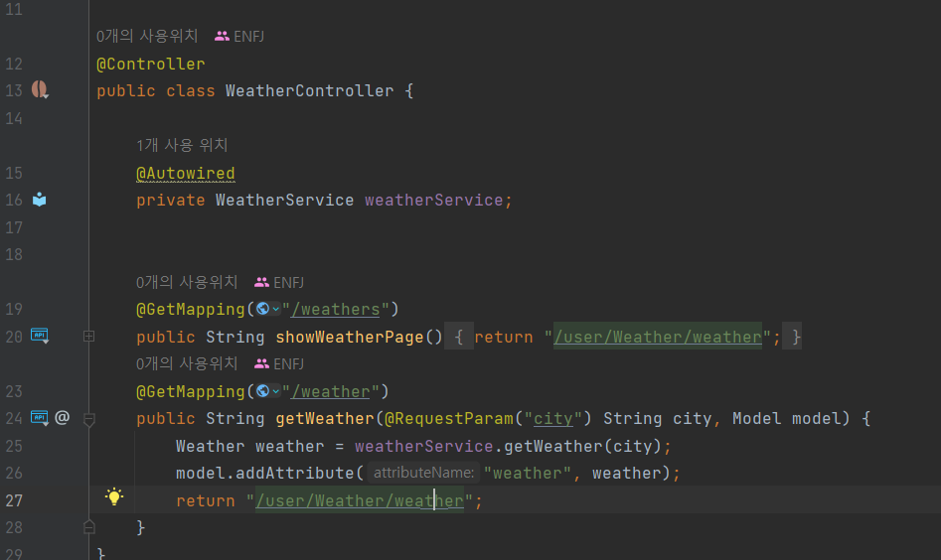Click the "/user/Weather/weather" path on line 20
Viewport: 941px width, 560px height.
click(x=658, y=337)
